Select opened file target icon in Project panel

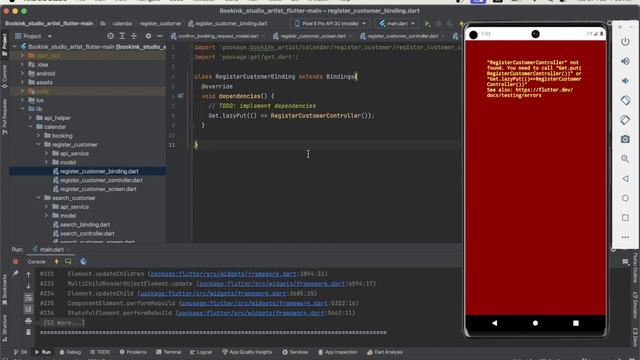point(111,36)
